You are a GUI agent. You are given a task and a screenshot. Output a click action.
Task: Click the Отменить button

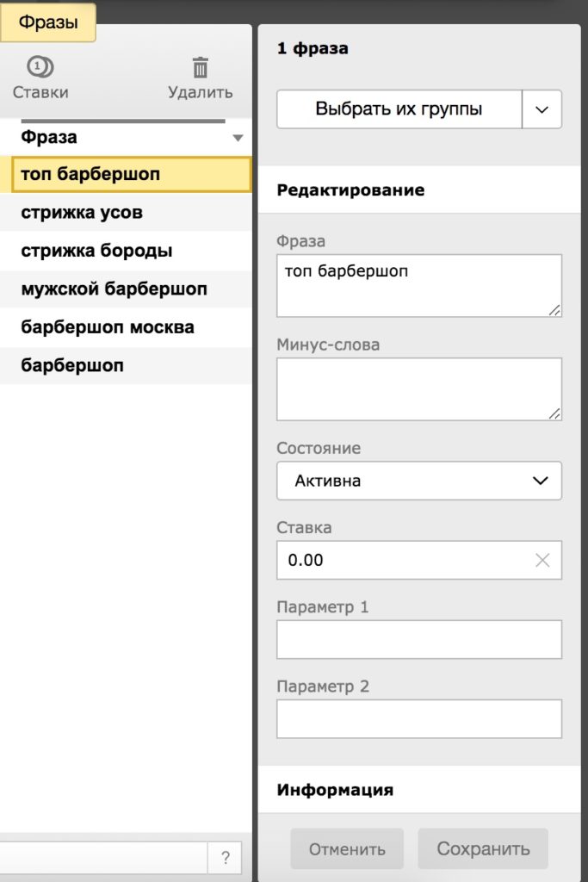pos(347,848)
